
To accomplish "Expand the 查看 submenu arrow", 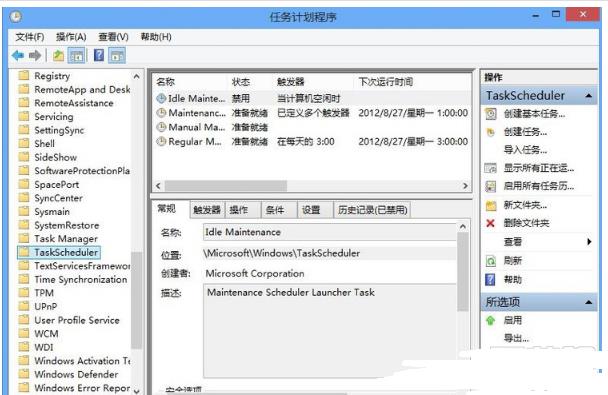I will point(589,242).
